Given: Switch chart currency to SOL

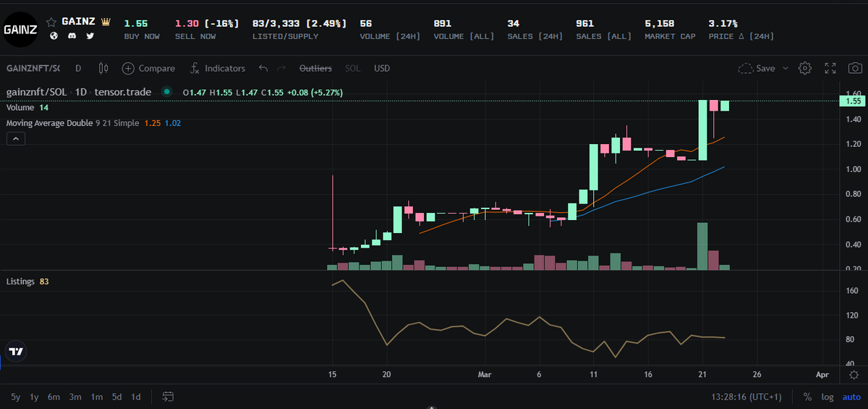Looking at the screenshot, I should [352, 68].
